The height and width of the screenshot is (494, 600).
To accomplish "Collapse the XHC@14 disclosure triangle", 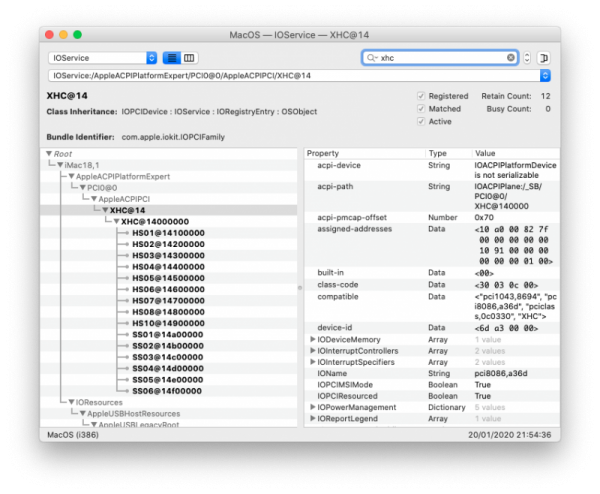I will point(105,210).
